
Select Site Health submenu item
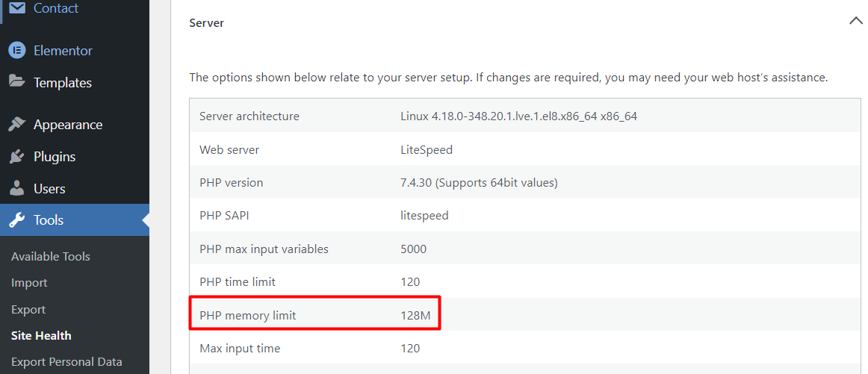[x=41, y=336]
